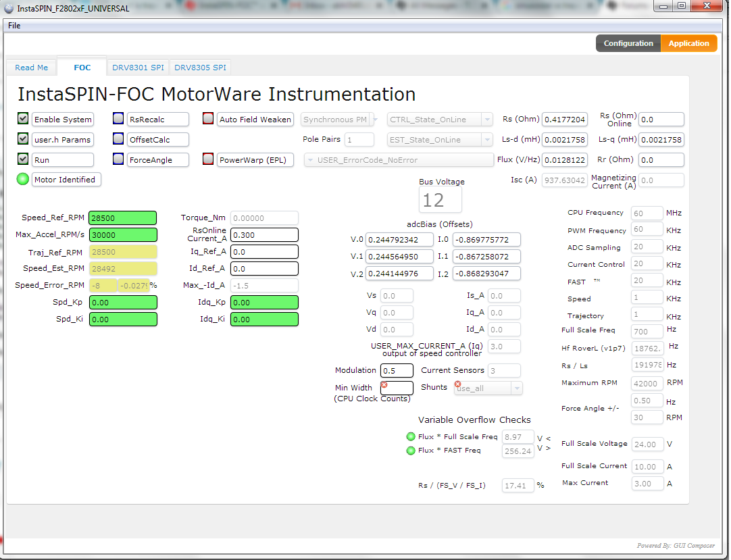Click the Speed_Ref_RPM input field
The height and width of the screenshot is (560, 731).
[x=122, y=218]
